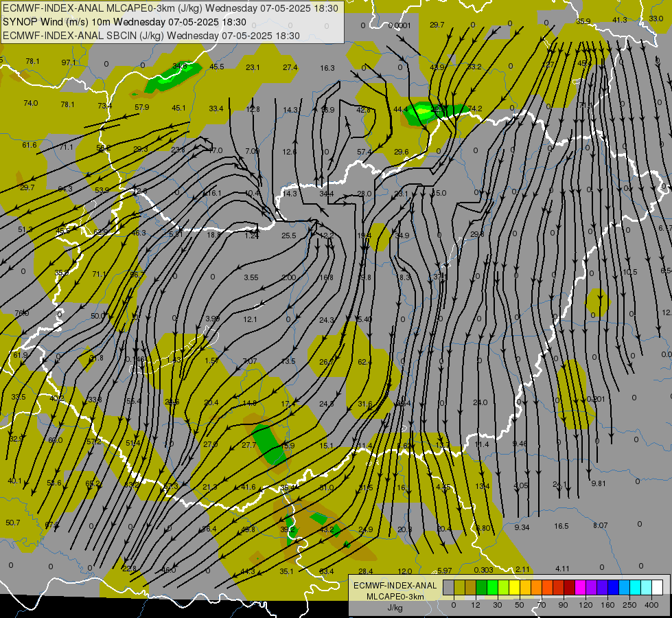Click the map value '8.07'
Image resolution: width=672 pixels, height=618 pixels.
pos(600,525)
